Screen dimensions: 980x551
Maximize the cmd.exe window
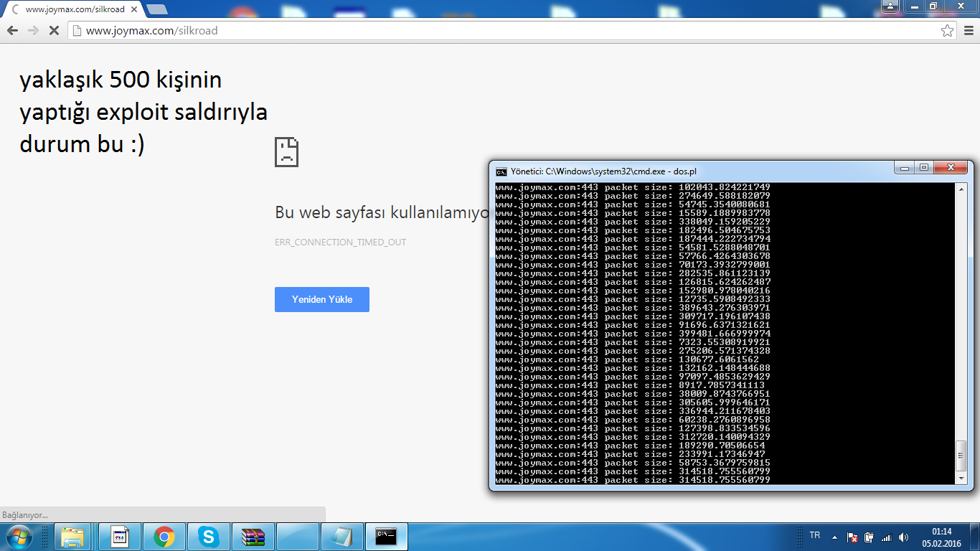click(924, 168)
